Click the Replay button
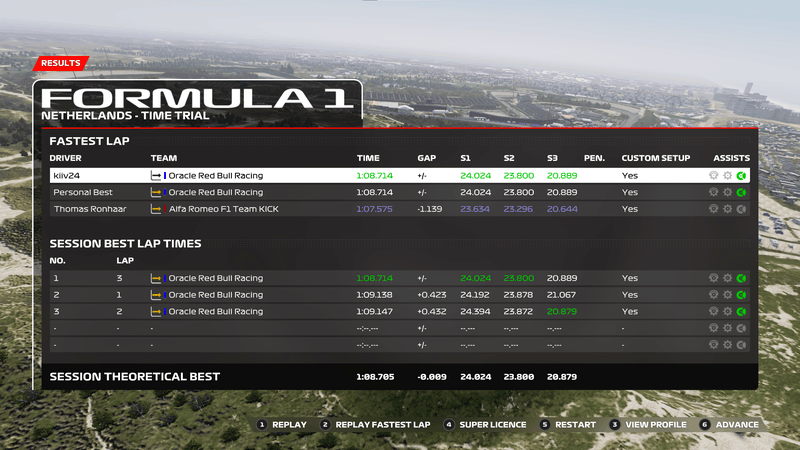The image size is (800, 450). 289,424
